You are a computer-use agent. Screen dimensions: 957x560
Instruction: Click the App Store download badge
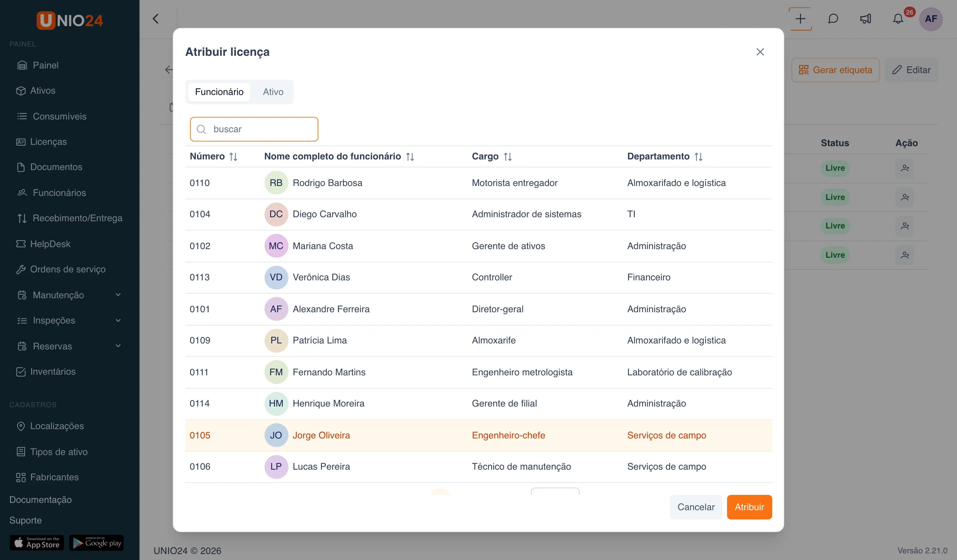click(x=37, y=542)
